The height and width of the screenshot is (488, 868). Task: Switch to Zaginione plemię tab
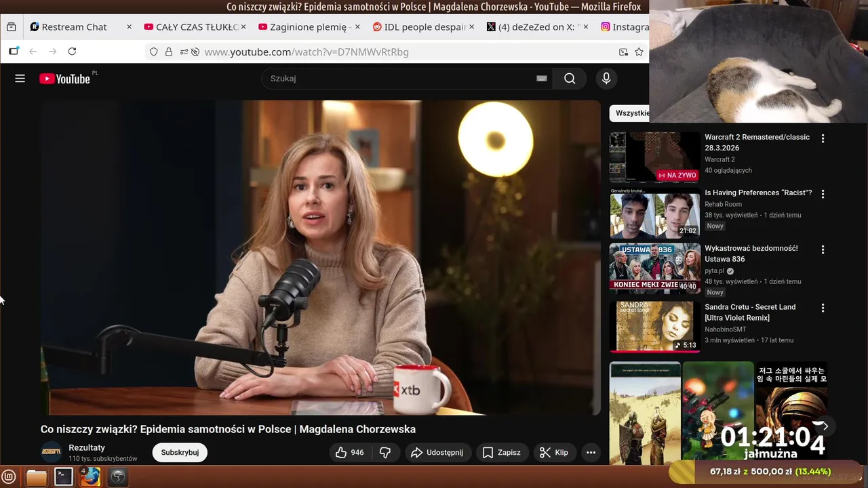pyautogui.click(x=309, y=27)
